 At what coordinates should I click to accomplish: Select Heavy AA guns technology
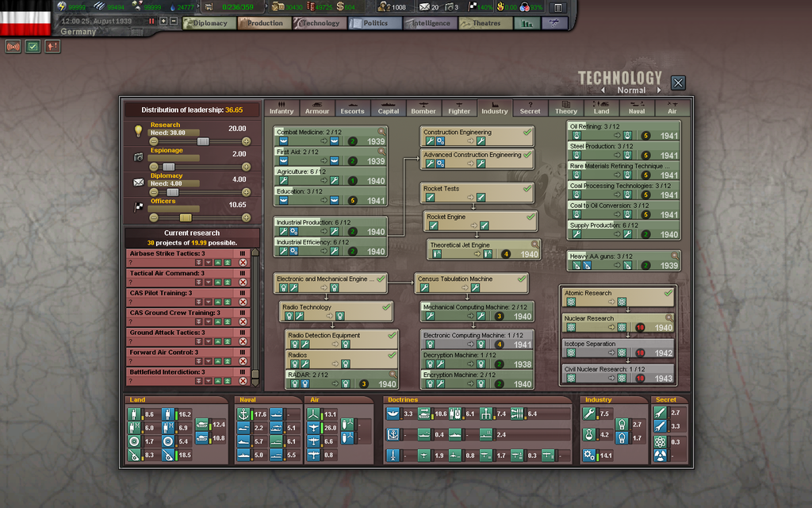pyautogui.click(x=623, y=260)
